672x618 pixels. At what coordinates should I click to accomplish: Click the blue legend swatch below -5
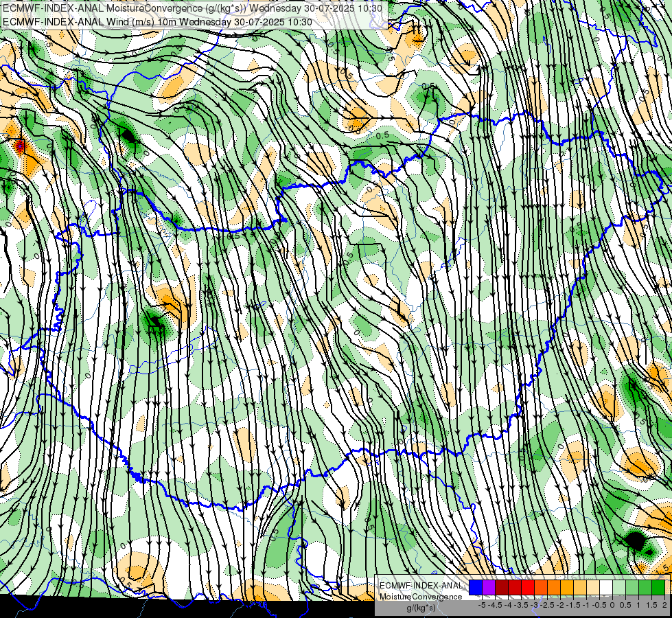(x=476, y=588)
